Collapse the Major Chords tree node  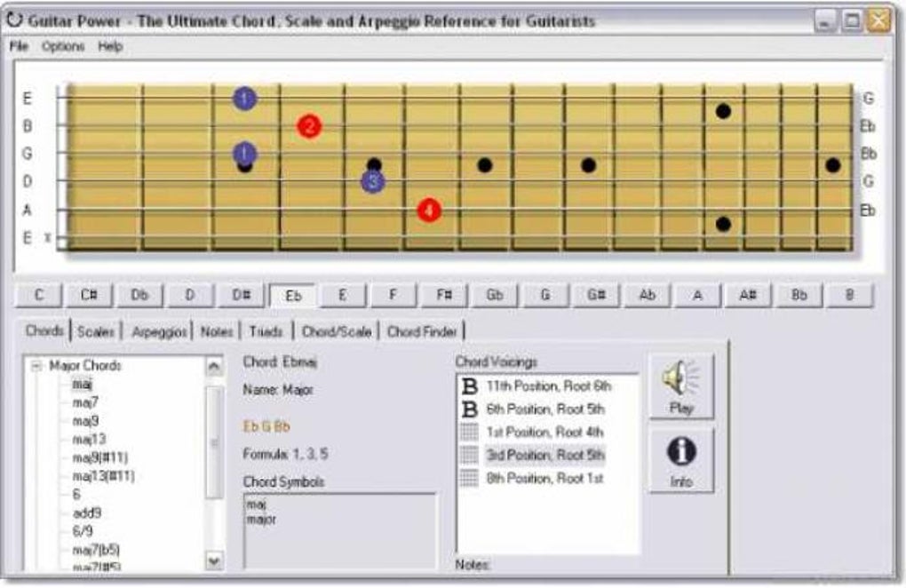(x=36, y=366)
